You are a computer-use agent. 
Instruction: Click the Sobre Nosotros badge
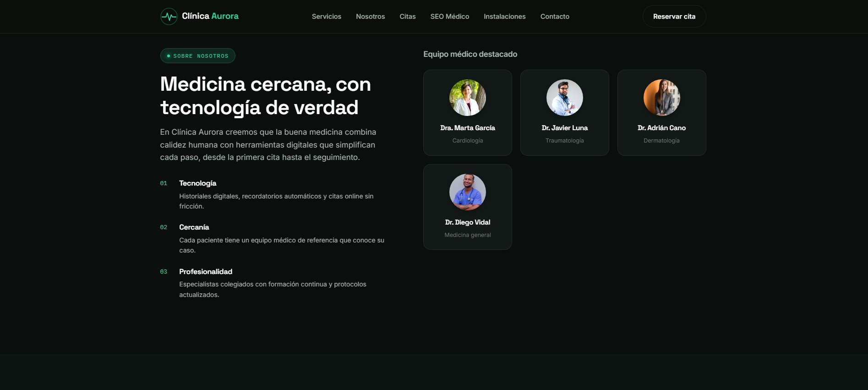(x=198, y=56)
